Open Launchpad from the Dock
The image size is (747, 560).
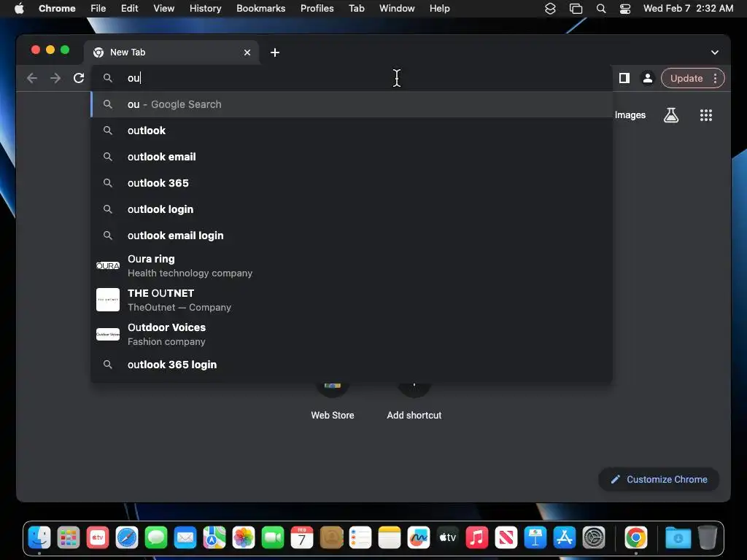pyautogui.click(x=69, y=538)
